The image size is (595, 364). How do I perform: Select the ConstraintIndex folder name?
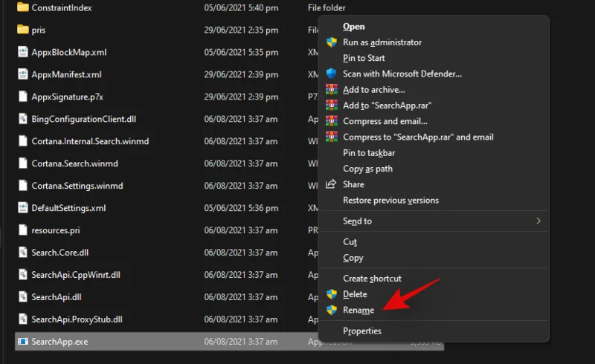(62, 7)
